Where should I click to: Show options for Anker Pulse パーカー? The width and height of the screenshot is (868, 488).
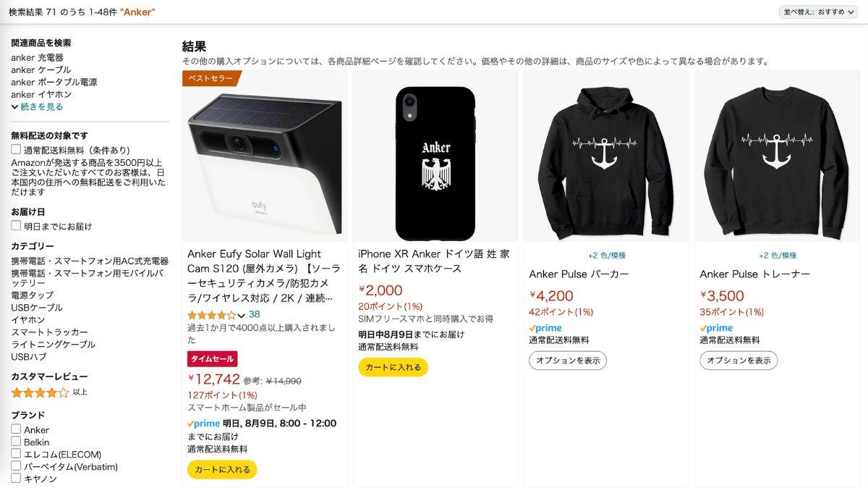click(568, 361)
